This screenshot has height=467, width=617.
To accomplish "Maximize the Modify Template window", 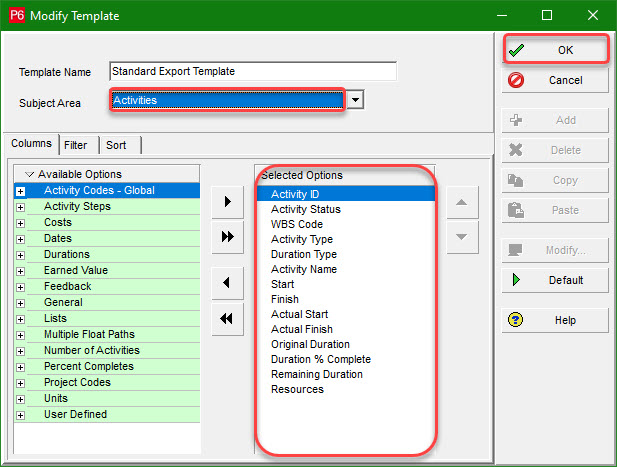I will pos(547,15).
